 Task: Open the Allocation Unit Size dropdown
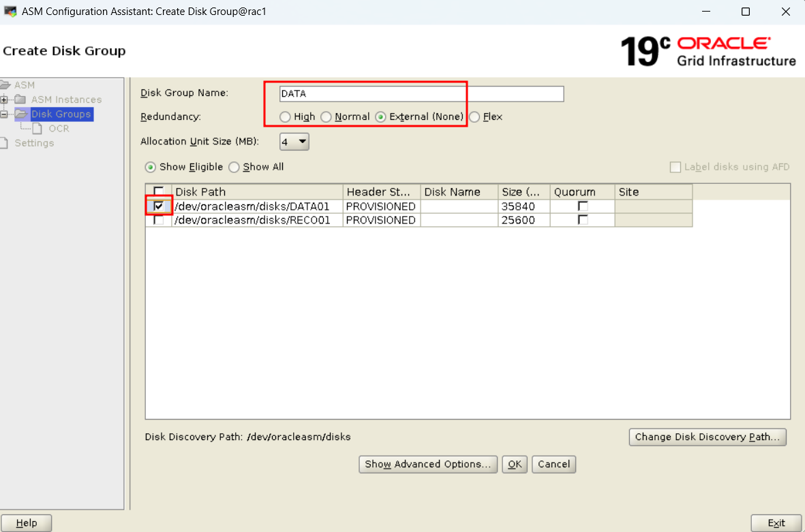point(294,142)
